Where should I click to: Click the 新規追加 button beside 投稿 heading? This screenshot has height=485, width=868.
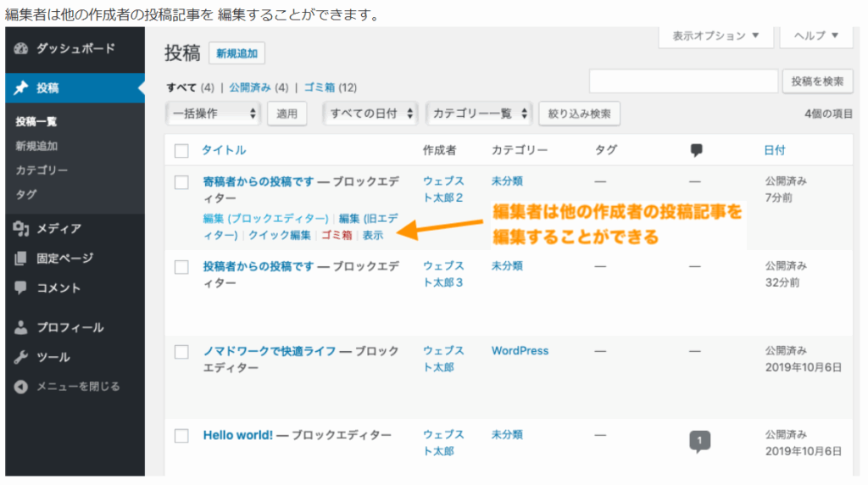[236, 53]
